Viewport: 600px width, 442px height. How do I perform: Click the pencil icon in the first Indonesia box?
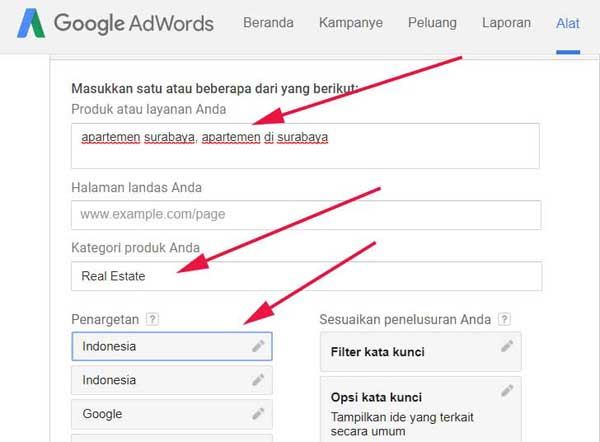[258, 346]
